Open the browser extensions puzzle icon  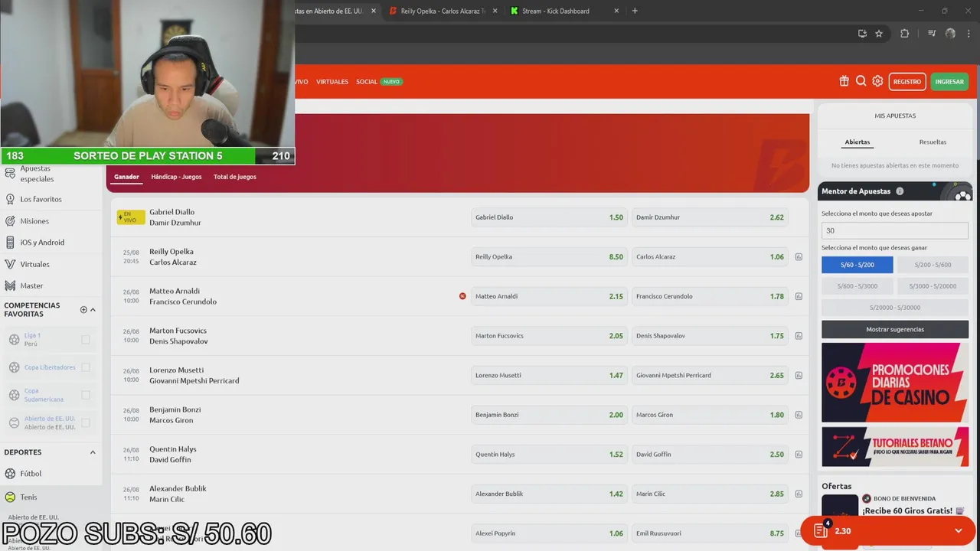pyautogui.click(x=905, y=34)
